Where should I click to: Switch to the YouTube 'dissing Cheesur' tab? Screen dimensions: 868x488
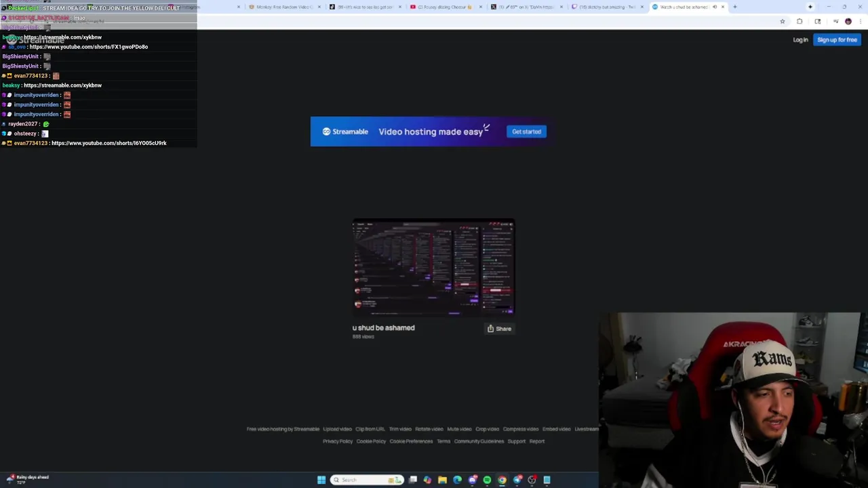[x=446, y=7]
